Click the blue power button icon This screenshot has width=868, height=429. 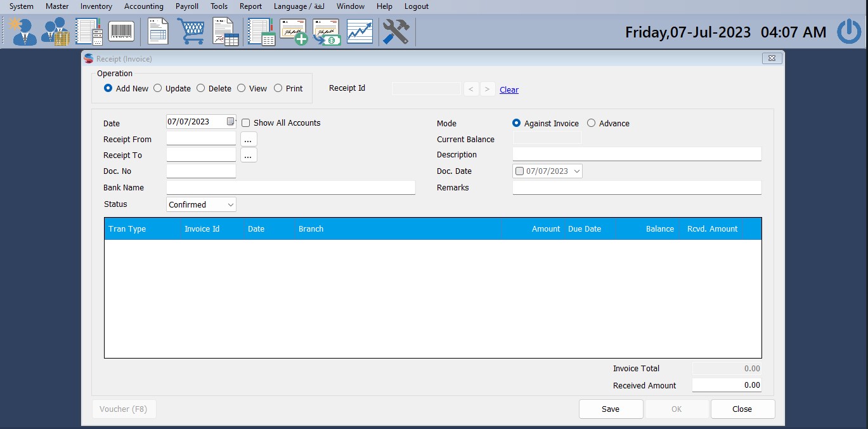click(849, 32)
